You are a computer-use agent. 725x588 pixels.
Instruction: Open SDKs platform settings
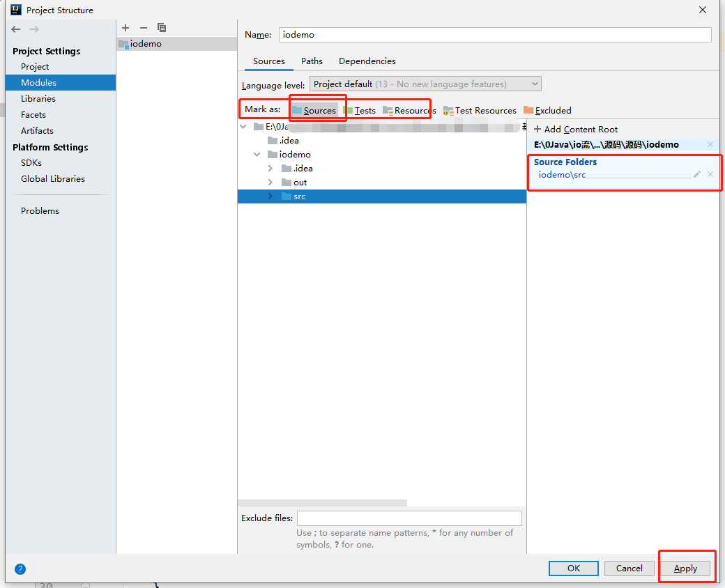coord(31,163)
